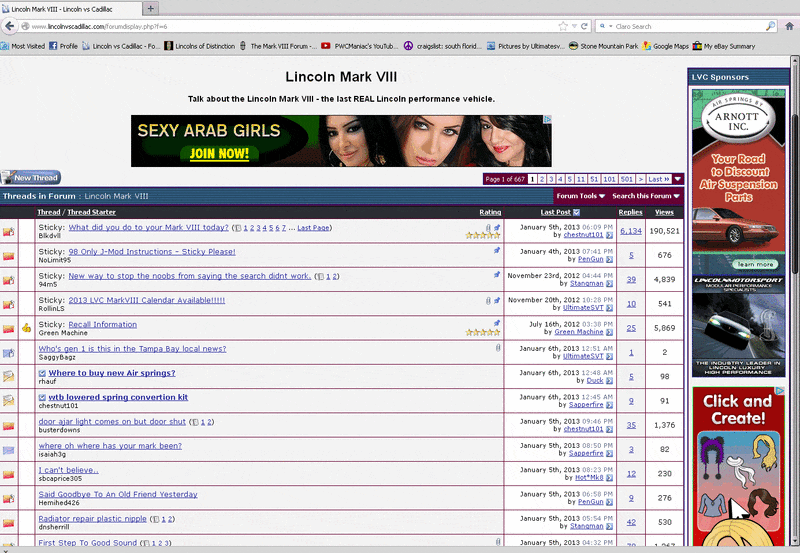Go to next page arrow in pagination
800x553 pixels.
point(641,179)
